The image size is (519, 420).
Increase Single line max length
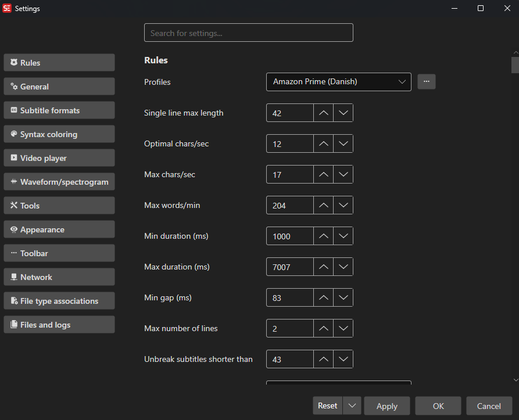tap(323, 113)
